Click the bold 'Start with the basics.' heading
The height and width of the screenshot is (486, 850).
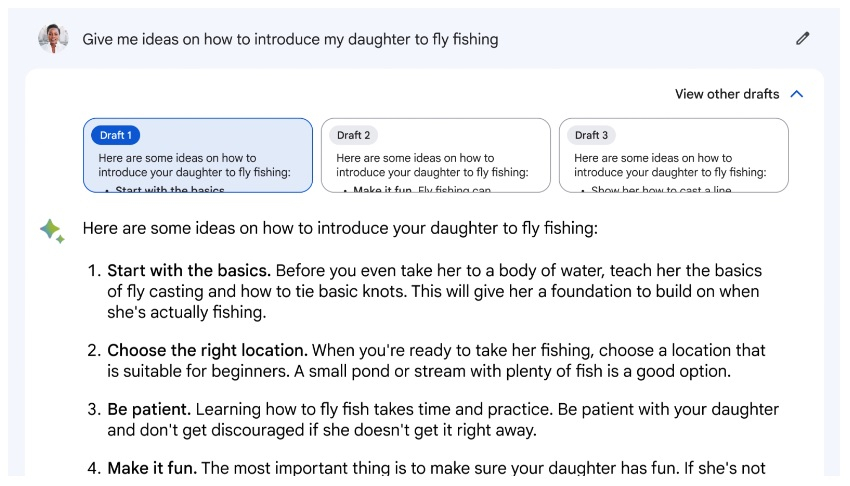(x=189, y=270)
